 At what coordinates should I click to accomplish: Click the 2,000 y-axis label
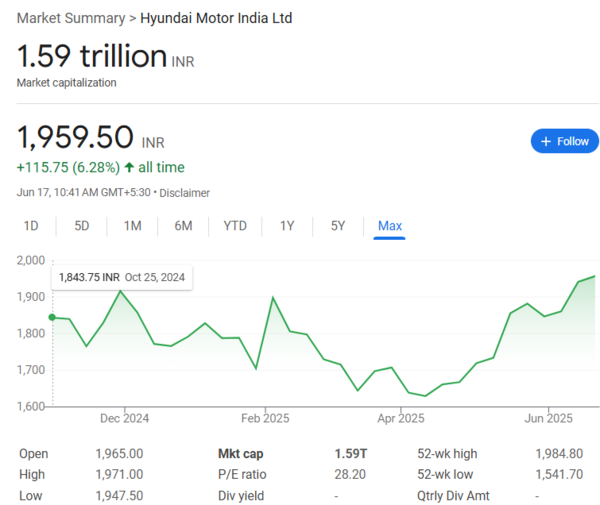31,260
